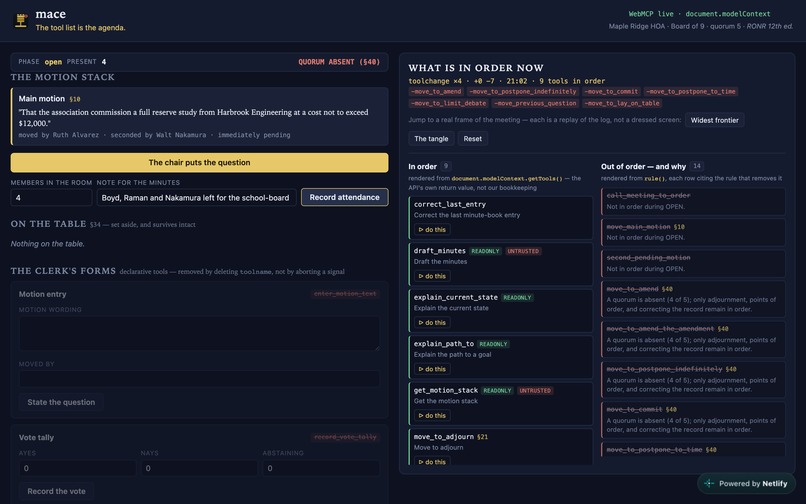
Task: Click the Out of order count badge 14
Action: coord(697,166)
